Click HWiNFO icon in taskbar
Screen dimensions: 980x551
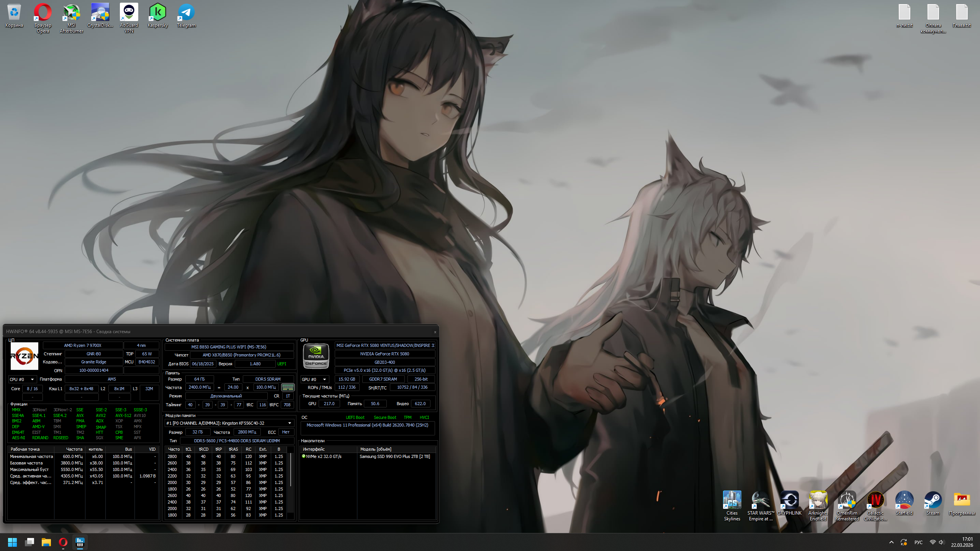(80, 542)
